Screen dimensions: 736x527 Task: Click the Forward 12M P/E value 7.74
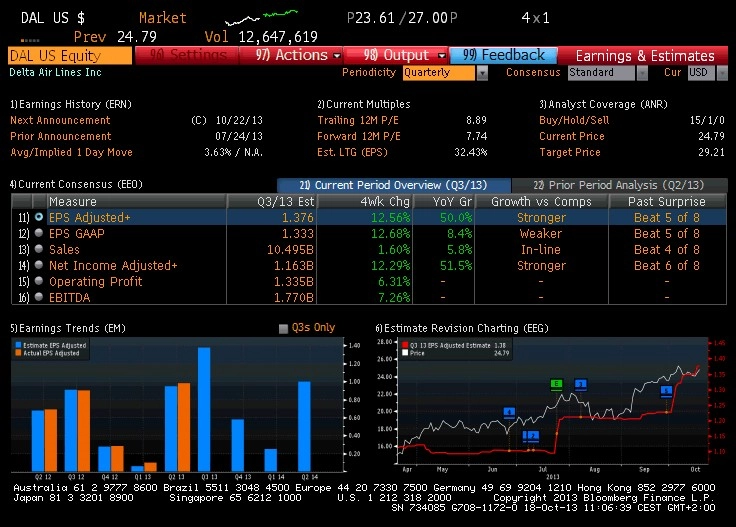[x=476, y=136]
